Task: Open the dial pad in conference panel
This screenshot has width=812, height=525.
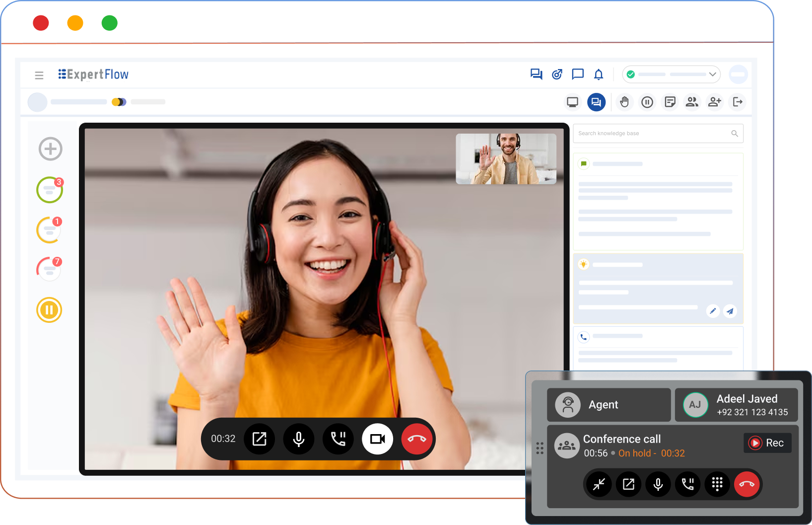Action: [x=717, y=484]
